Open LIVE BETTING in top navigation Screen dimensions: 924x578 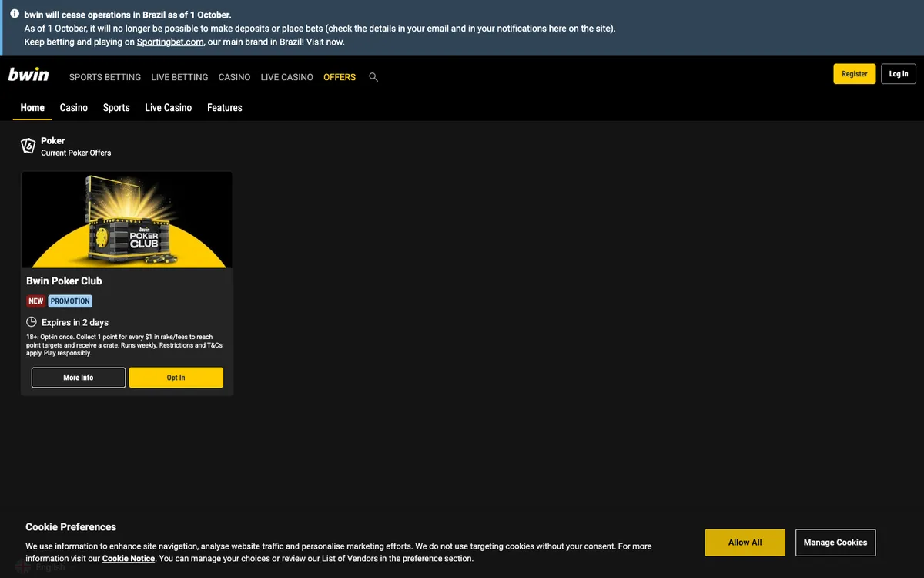point(179,77)
